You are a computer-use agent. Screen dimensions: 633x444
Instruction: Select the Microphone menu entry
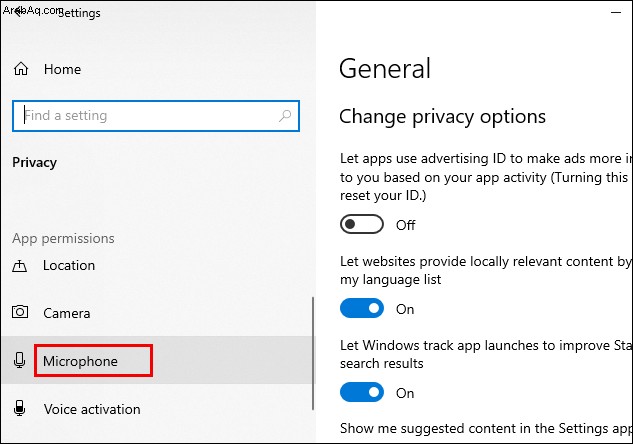[80, 361]
